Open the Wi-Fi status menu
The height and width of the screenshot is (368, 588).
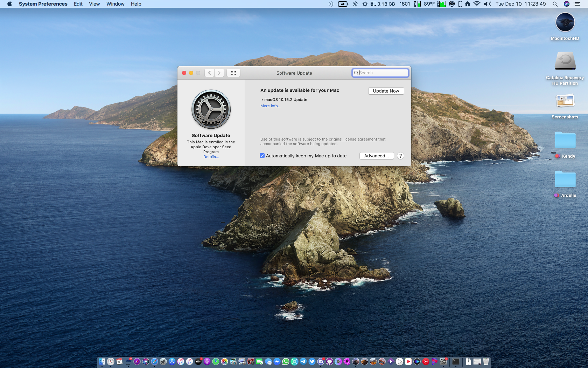[477, 4]
